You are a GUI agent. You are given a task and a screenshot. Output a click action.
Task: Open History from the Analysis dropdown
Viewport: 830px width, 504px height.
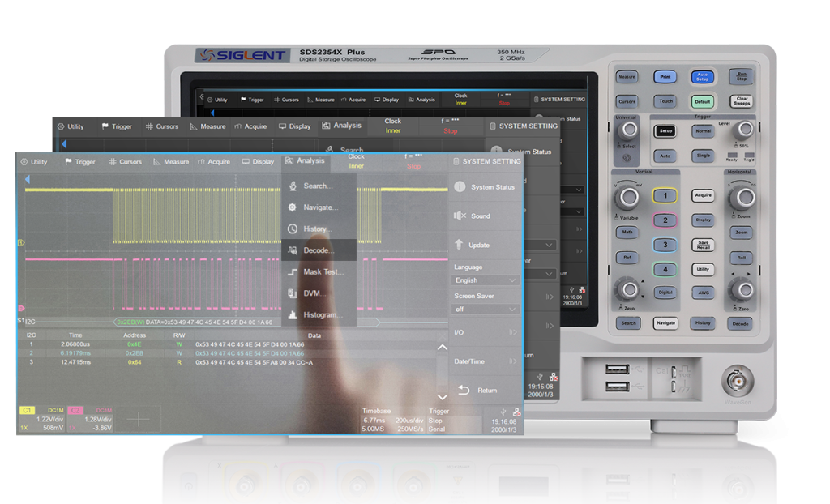tap(316, 229)
